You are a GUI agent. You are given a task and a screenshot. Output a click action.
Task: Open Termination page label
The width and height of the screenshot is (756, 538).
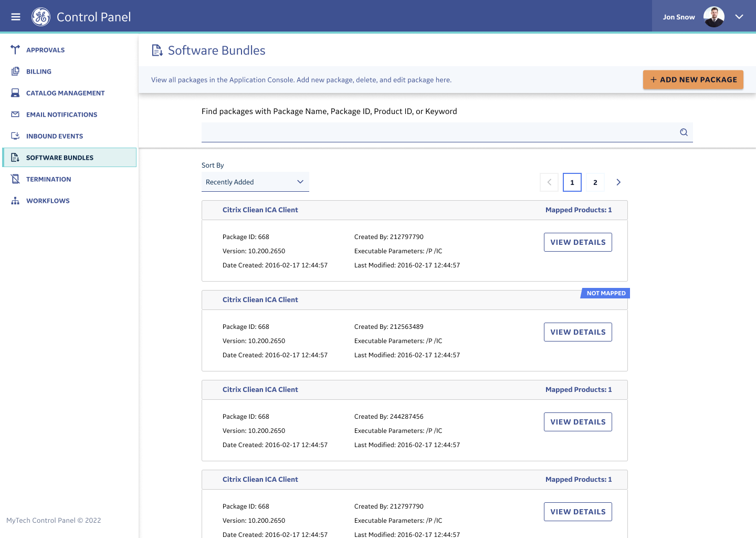tap(48, 179)
